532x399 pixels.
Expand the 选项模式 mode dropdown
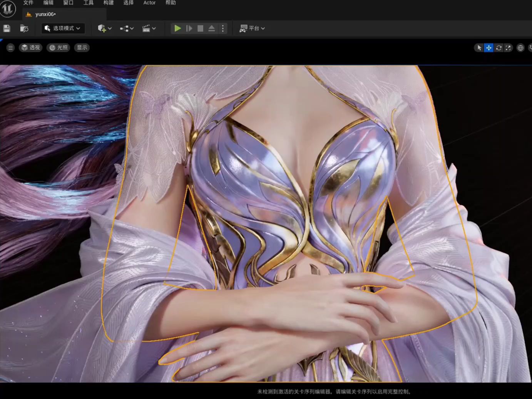click(x=62, y=28)
